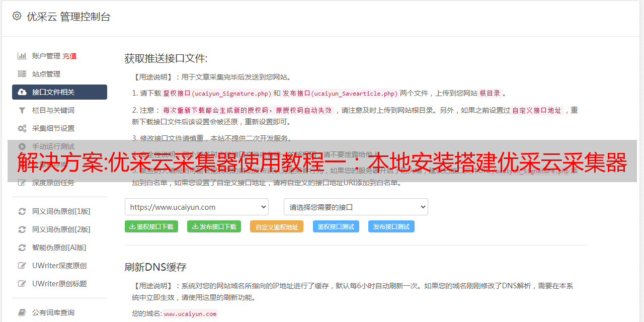The height and width of the screenshot is (322, 644).
Task: Open 智能伪原创[AI版] in the sidebar
Action: coord(59,248)
